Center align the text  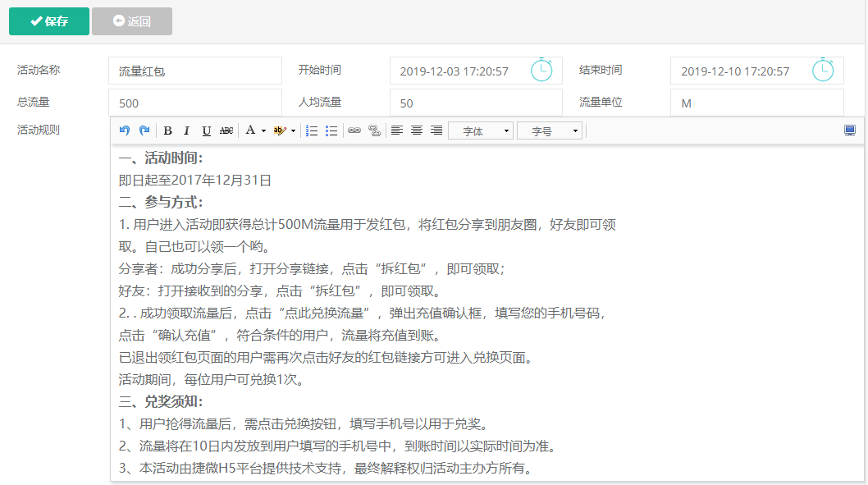coord(417,130)
